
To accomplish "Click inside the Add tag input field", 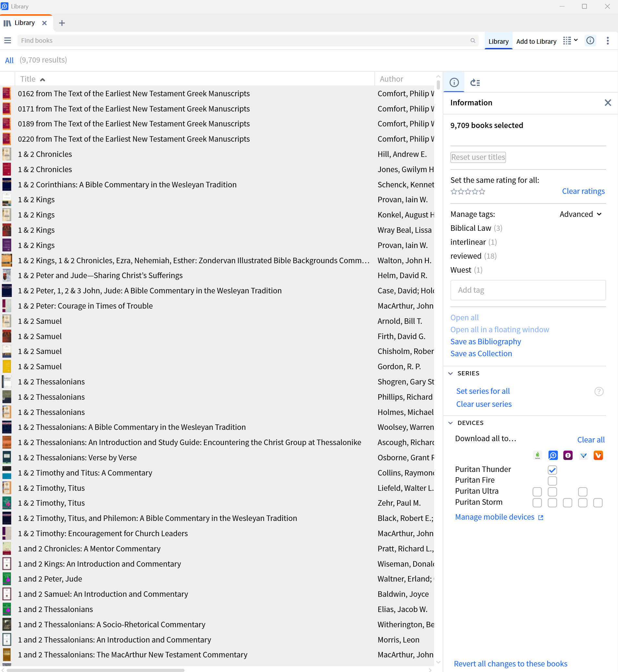I will point(528,290).
